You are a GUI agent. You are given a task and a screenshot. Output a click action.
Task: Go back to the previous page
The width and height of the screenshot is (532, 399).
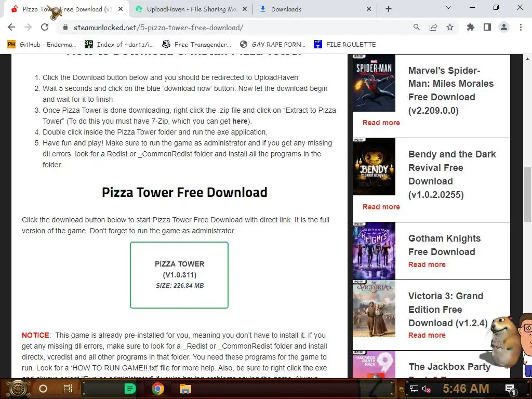coord(11,28)
